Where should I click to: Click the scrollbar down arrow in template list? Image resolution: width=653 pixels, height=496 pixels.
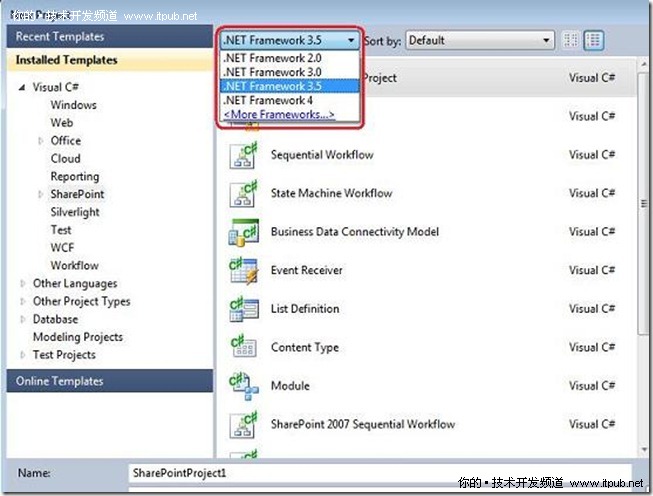(x=644, y=450)
